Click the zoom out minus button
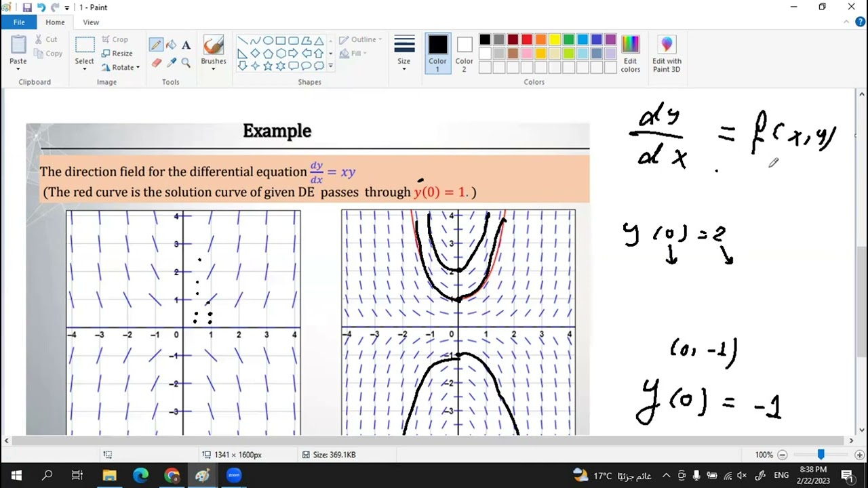This screenshot has height=488, width=868. (x=782, y=455)
